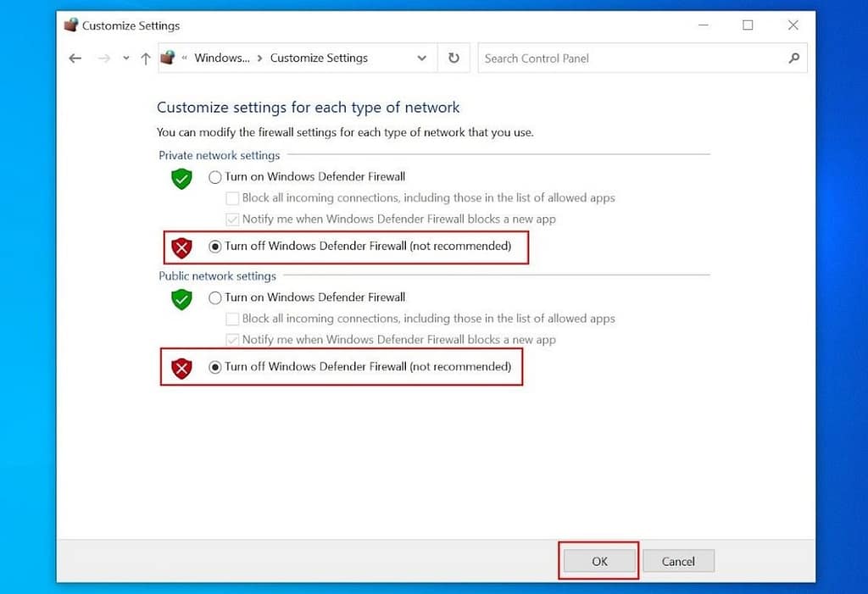Click the search magnifier icon
This screenshot has height=594, width=868.
793,58
